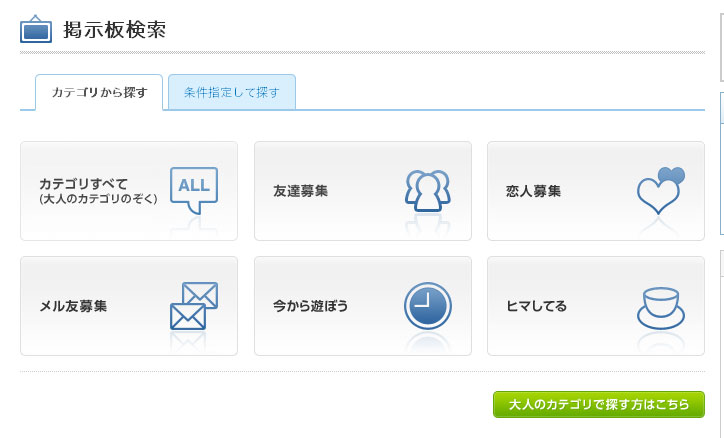Click the stacked envelopes mail icon
The height and width of the screenshot is (438, 724).
194,306
